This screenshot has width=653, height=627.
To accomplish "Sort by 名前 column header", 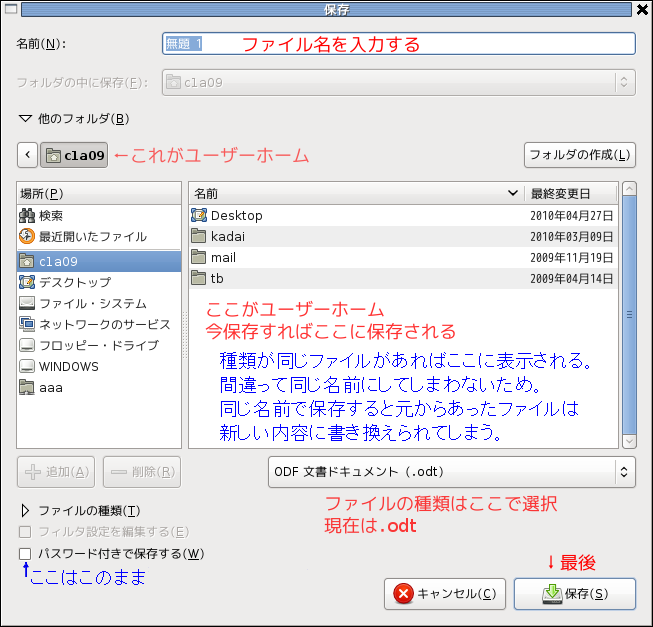I will pos(356,194).
